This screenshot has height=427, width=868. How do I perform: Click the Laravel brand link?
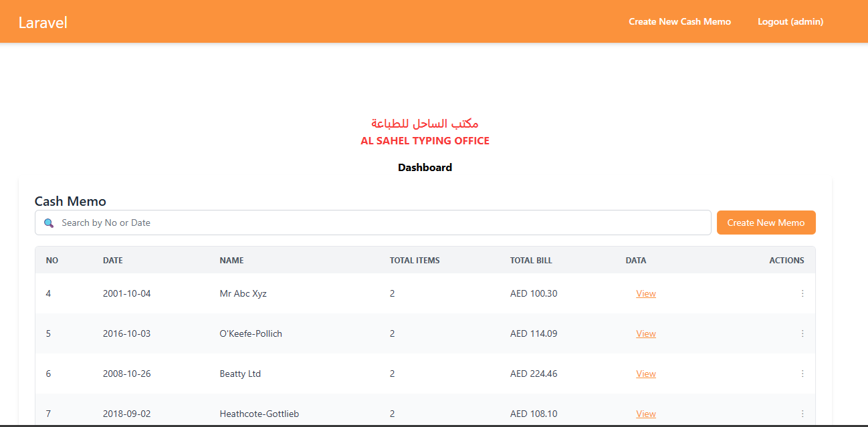point(43,21)
